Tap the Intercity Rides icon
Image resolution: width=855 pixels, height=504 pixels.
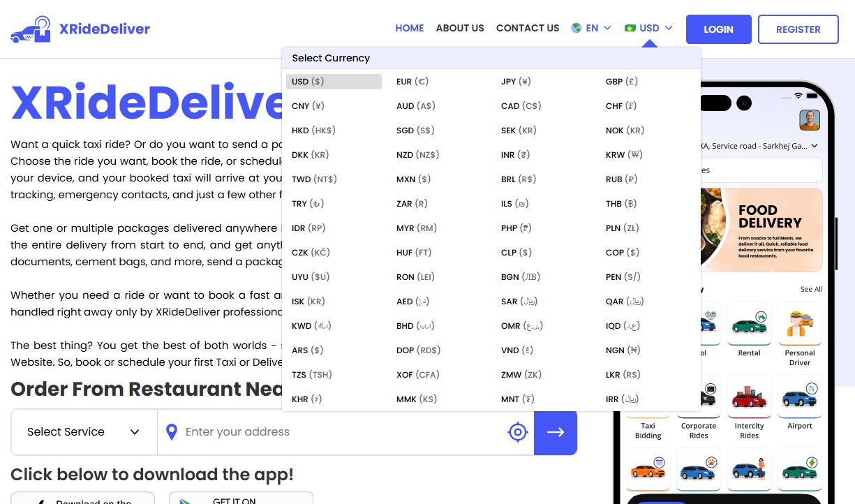point(749,397)
